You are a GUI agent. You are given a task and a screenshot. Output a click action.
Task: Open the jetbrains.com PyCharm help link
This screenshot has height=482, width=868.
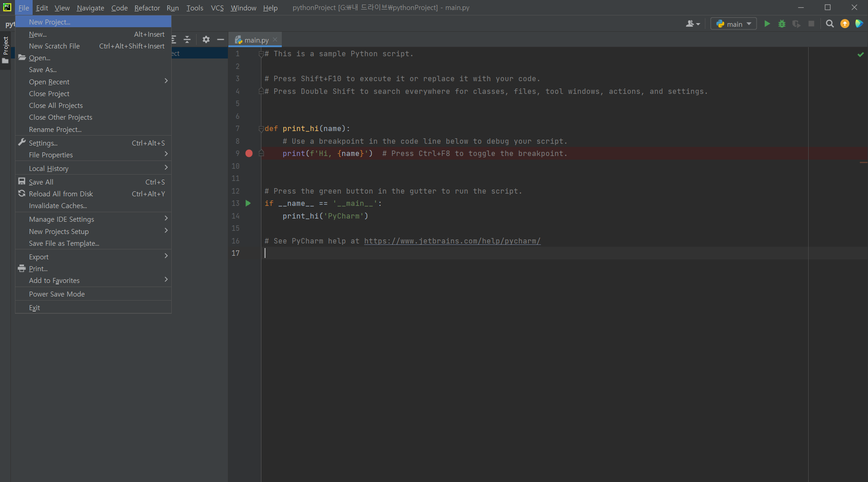click(x=452, y=241)
